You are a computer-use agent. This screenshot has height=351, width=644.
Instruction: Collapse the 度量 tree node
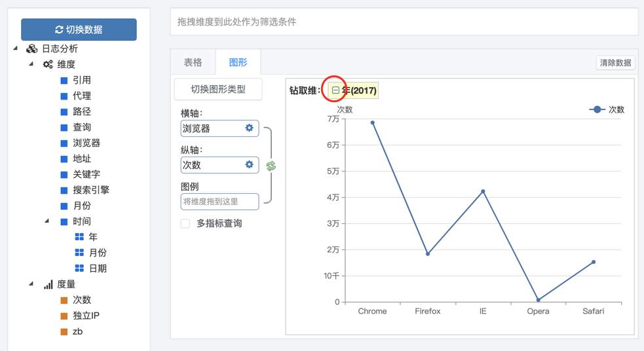pos(31,284)
